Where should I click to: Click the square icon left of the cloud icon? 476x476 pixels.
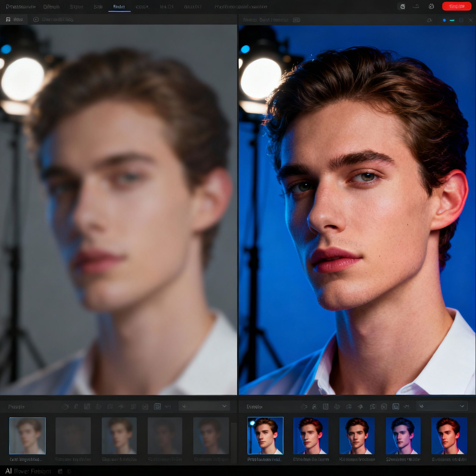click(403, 6)
